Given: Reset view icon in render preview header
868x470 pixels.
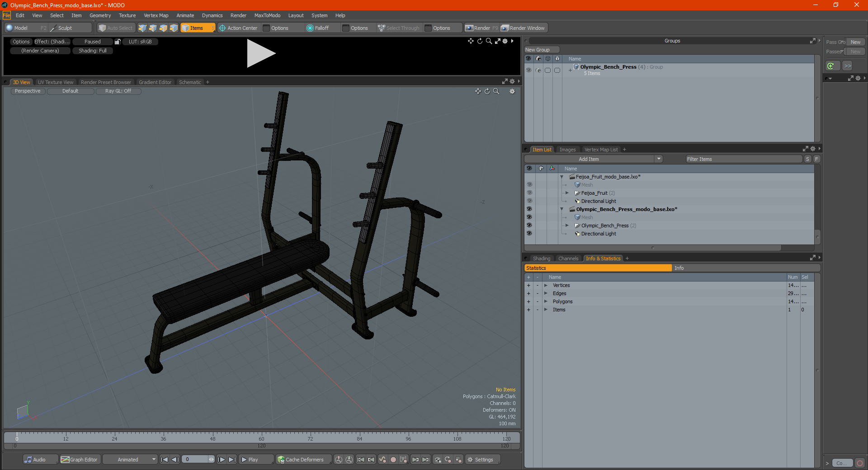Looking at the screenshot, I should (480, 41).
